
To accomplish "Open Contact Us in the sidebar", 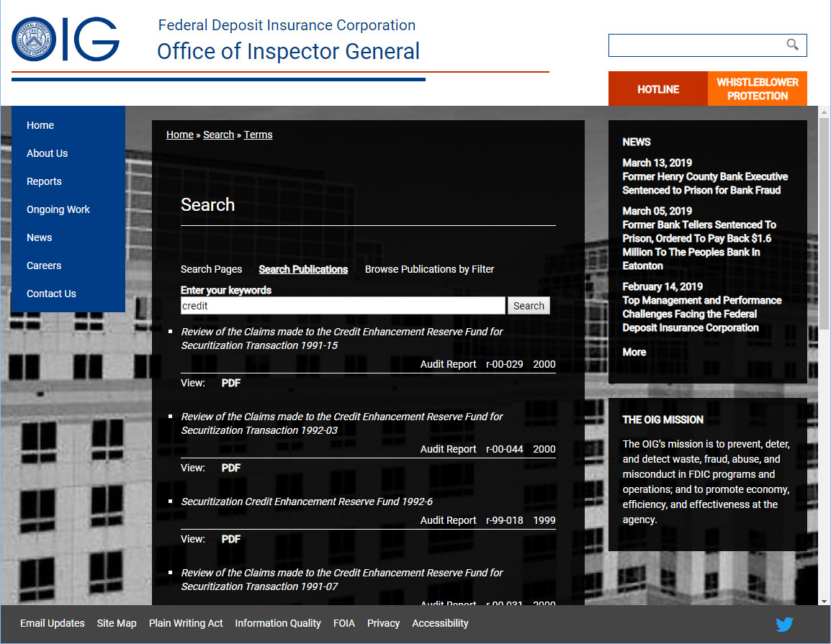I will (x=51, y=294).
